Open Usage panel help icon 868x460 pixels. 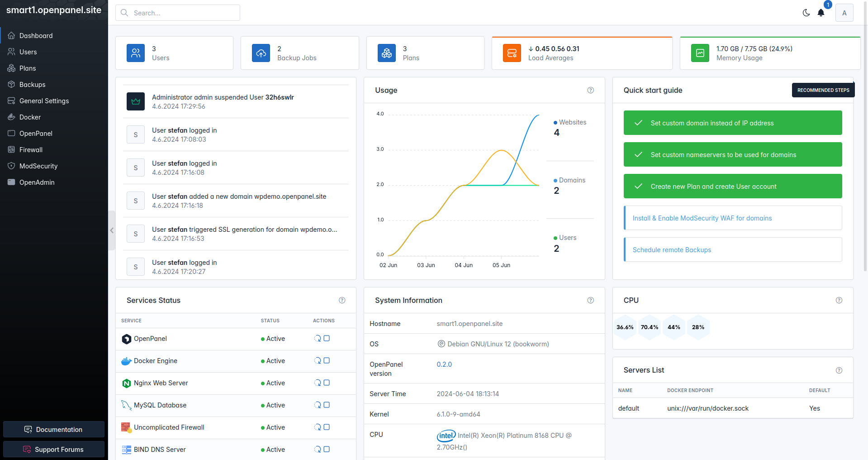pos(590,90)
